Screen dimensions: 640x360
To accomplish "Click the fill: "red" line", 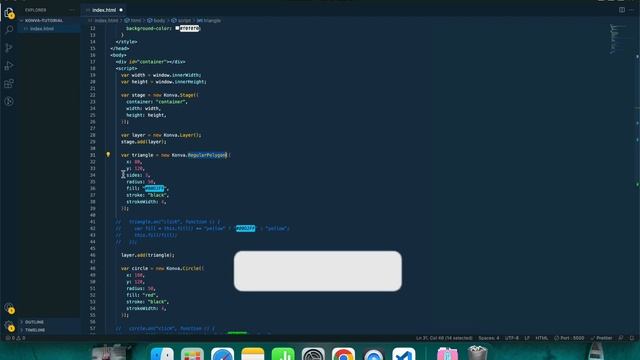I will tap(142, 295).
